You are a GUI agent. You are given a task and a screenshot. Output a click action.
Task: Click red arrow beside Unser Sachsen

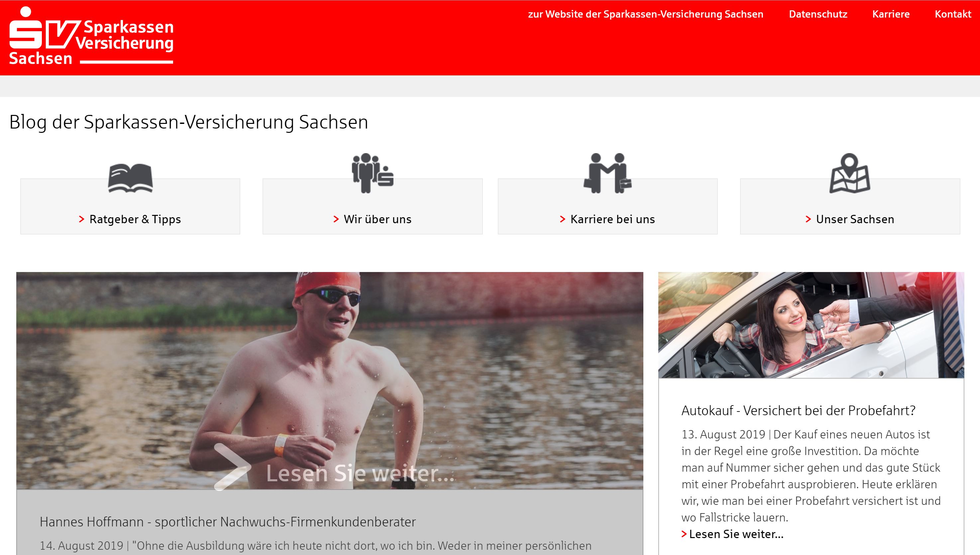click(808, 219)
